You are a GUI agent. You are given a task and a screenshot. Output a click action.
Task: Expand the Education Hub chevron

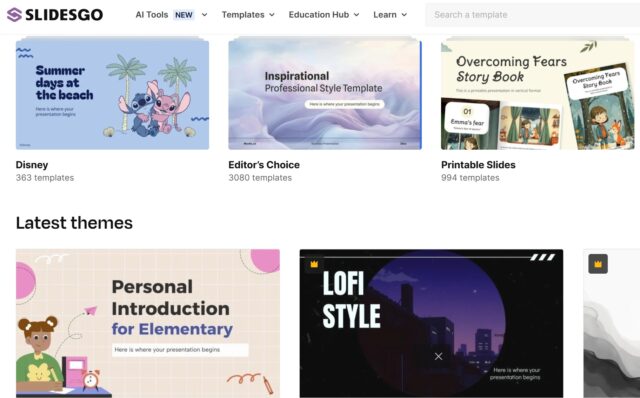(x=356, y=15)
